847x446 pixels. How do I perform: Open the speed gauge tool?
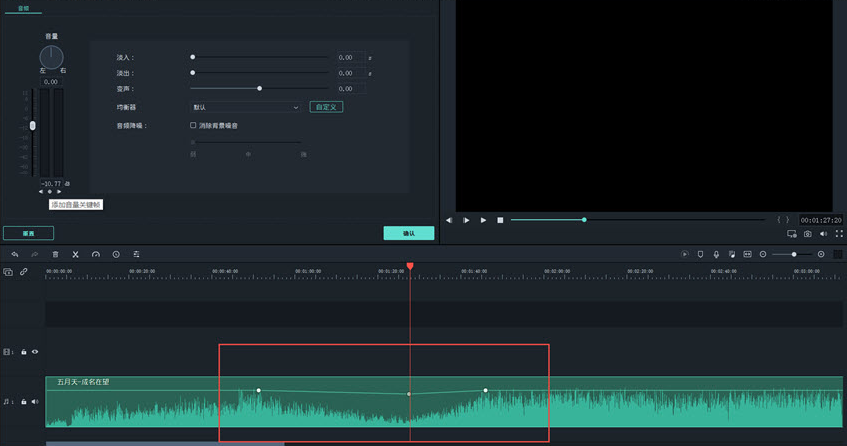click(x=96, y=254)
